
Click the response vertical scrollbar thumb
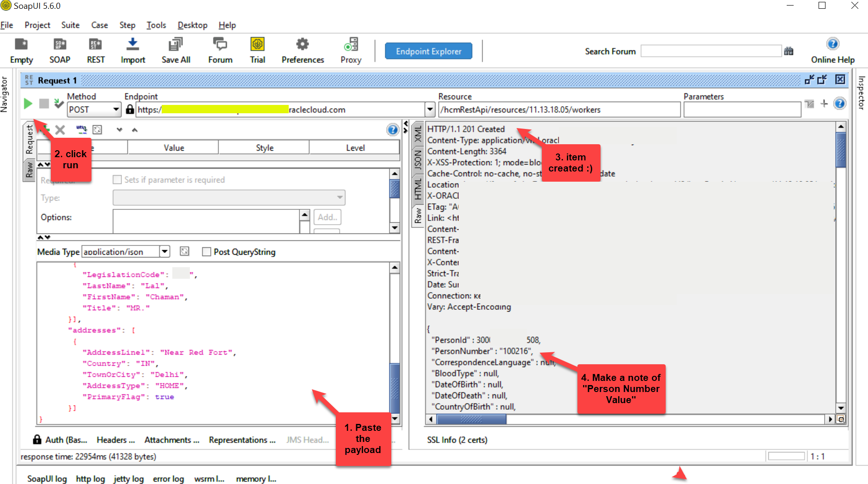(841, 150)
